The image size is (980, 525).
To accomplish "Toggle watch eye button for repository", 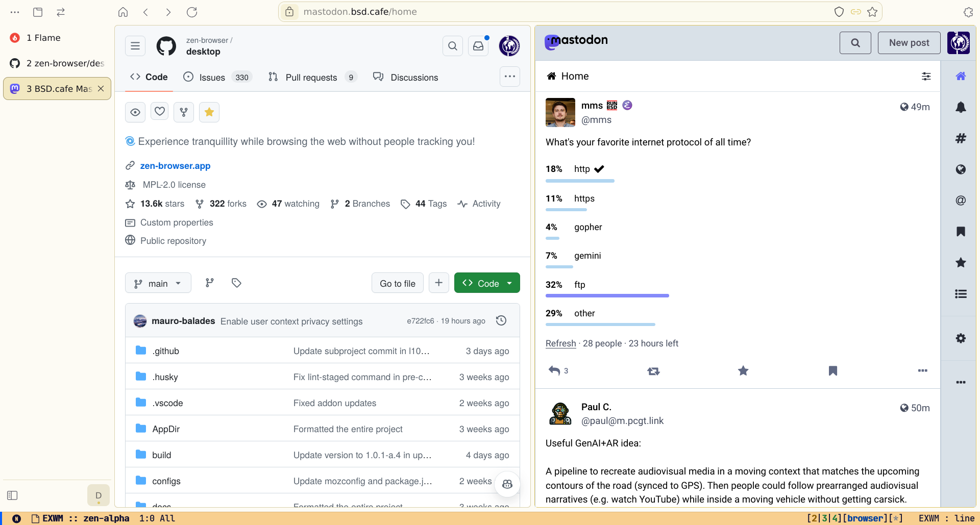I will point(135,112).
